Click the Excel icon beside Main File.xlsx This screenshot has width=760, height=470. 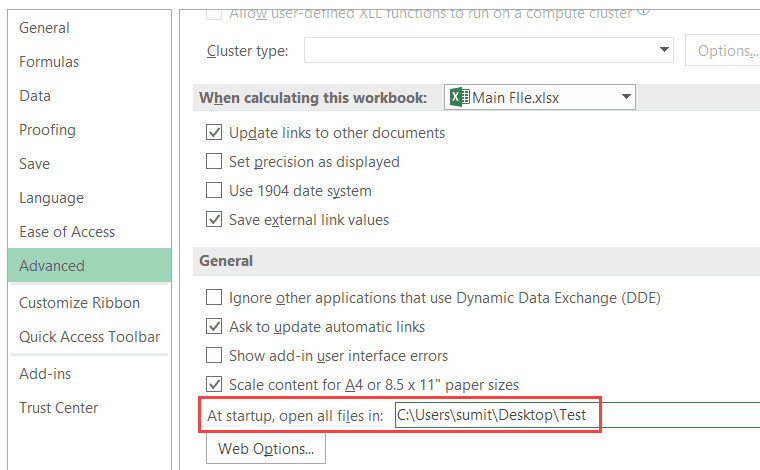(459, 97)
